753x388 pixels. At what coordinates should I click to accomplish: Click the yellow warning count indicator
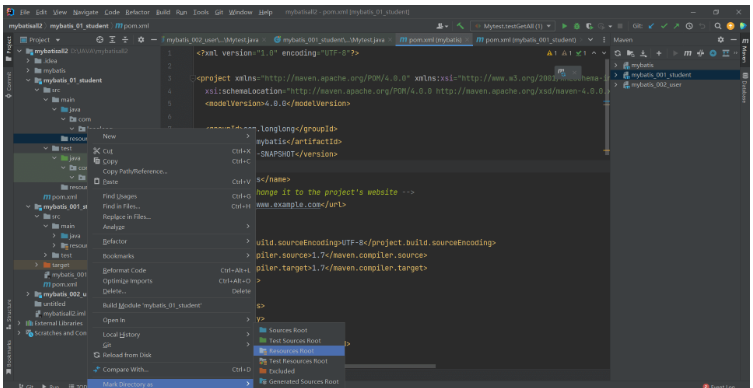click(552, 53)
